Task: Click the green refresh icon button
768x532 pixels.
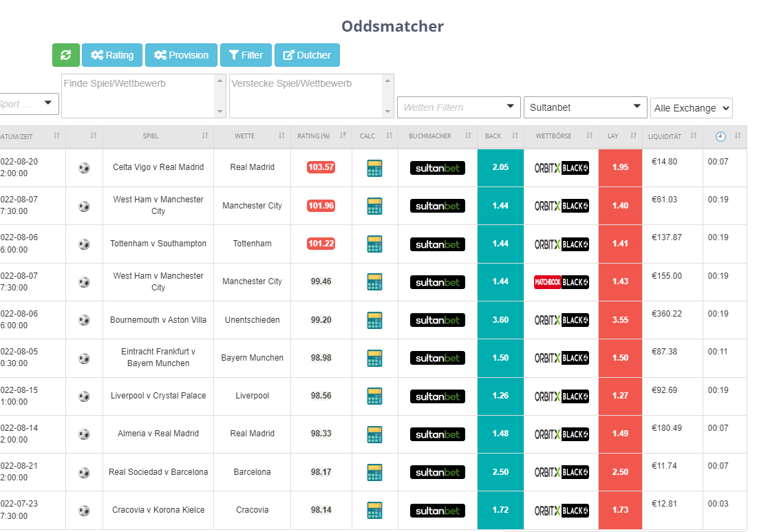Action: pyautogui.click(x=65, y=55)
